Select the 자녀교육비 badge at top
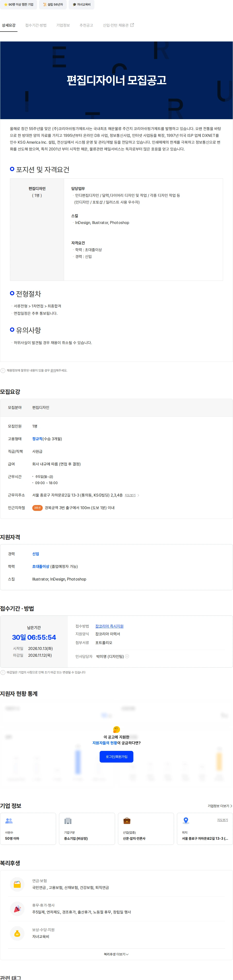This screenshot has width=233, height=980. pos(82,5)
